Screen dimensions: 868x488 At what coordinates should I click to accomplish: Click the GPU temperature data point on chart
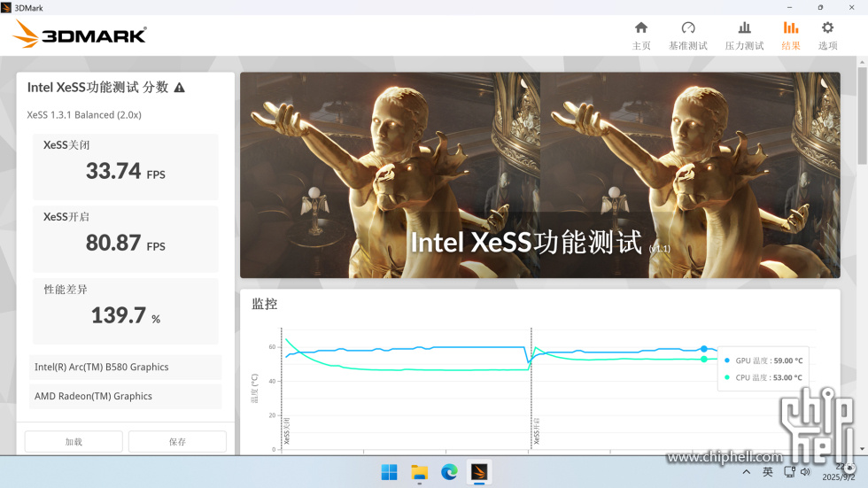tap(703, 349)
